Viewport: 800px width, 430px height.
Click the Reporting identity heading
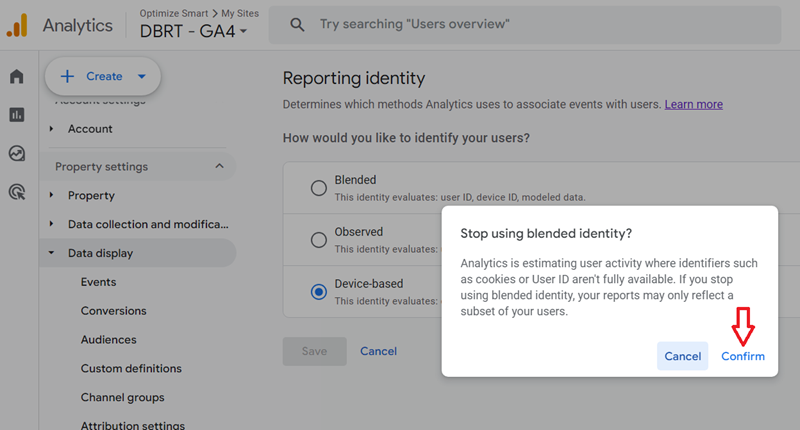tap(354, 78)
